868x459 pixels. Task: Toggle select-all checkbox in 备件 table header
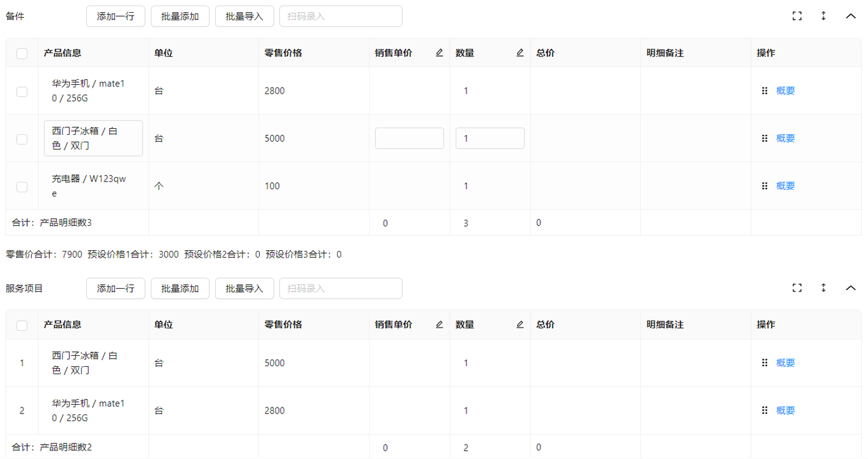22,54
